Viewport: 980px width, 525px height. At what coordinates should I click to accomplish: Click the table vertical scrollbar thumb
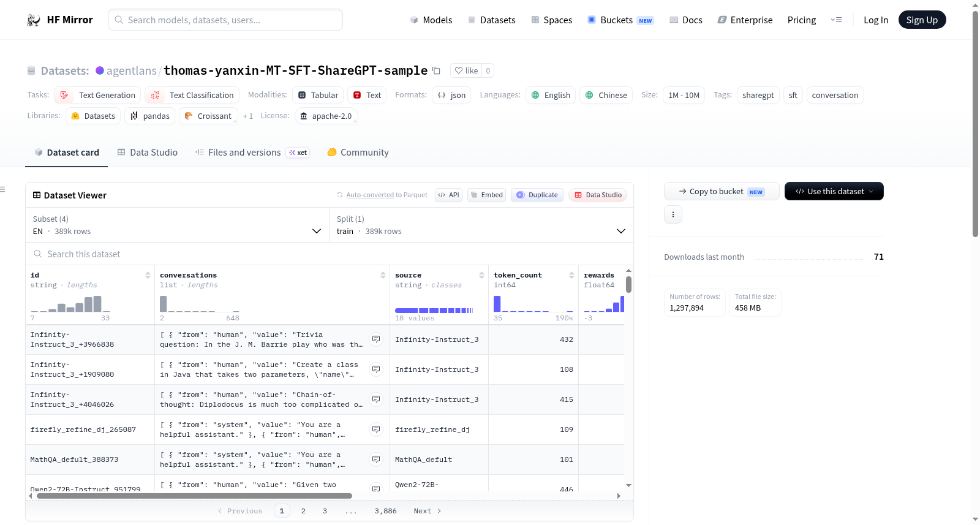628,284
